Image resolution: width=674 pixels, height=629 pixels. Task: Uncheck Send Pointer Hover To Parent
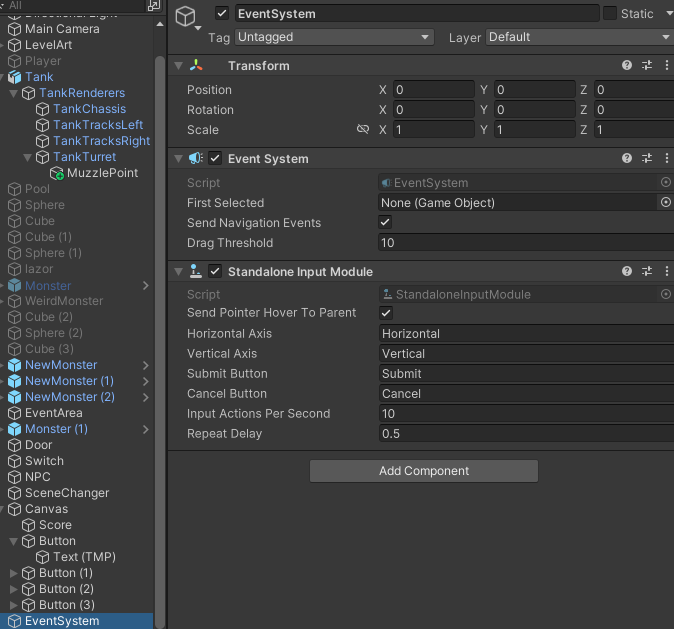(x=386, y=313)
